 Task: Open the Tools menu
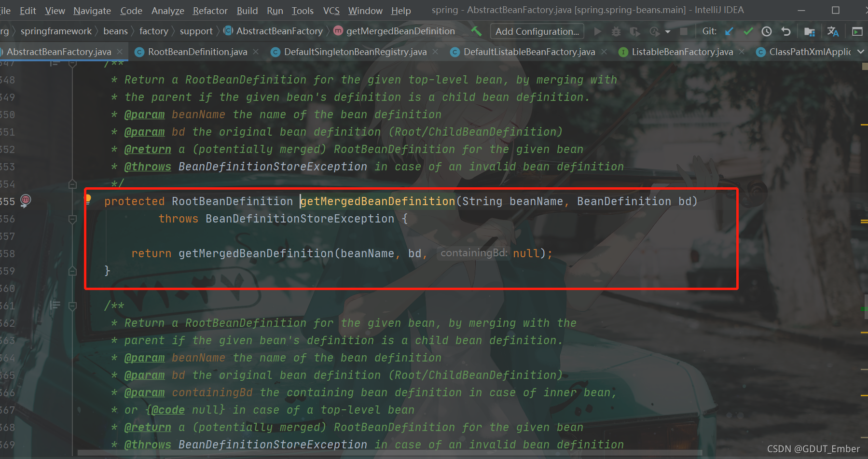[303, 11]
